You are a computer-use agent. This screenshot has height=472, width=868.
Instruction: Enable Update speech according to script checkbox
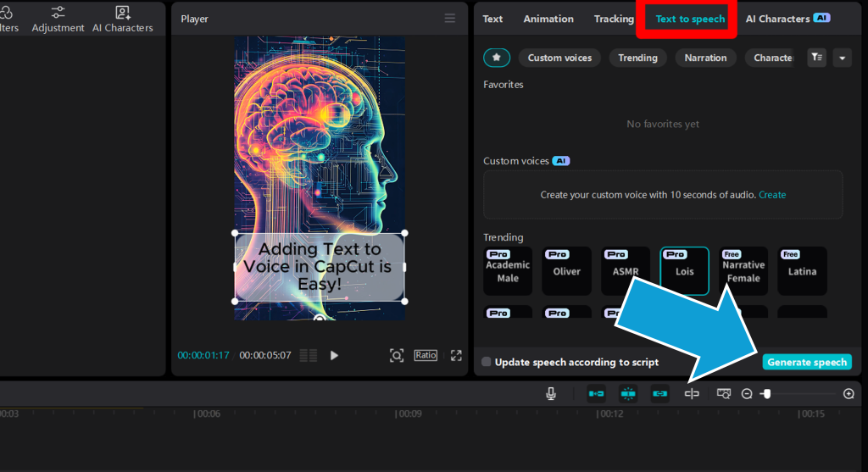[x=486, y=362]
